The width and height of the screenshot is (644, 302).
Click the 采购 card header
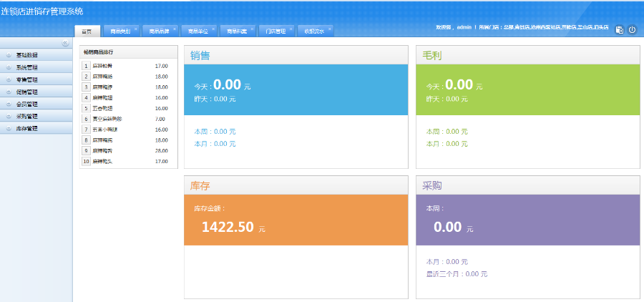528,185
